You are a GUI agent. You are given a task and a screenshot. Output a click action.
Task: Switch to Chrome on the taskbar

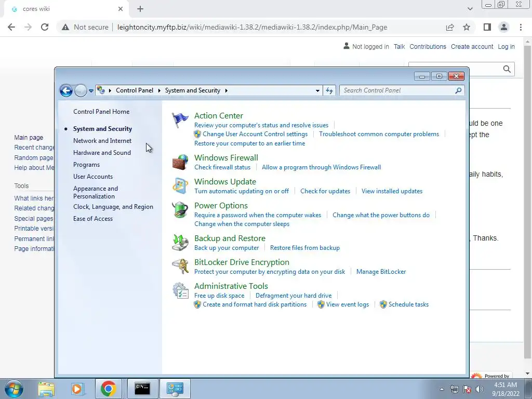109,389
